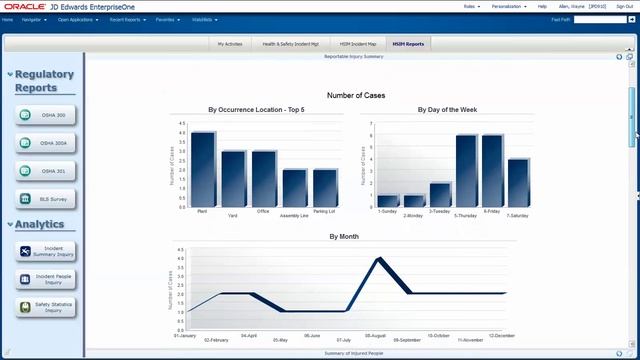Click the OSHA 300 button label
Image resolution: width=640 pixels, height=360 pixels.
tap(53, 116)
